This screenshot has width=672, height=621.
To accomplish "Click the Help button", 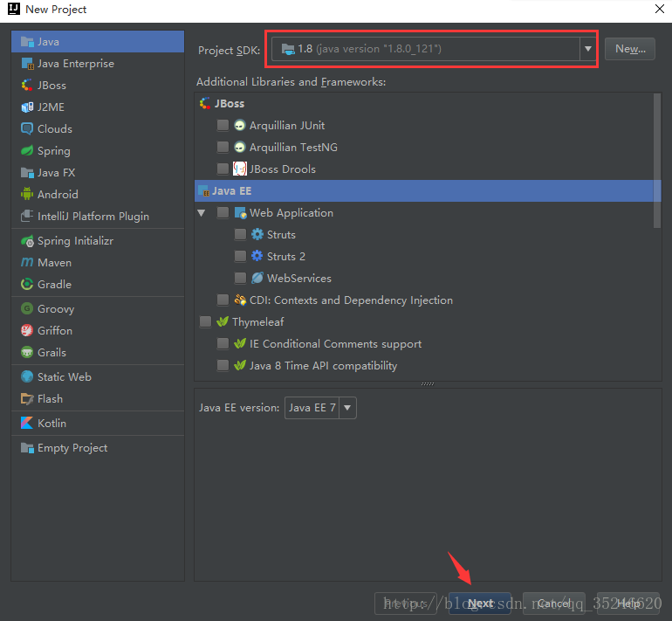I will pyautogui.click(x=627, y=604).
